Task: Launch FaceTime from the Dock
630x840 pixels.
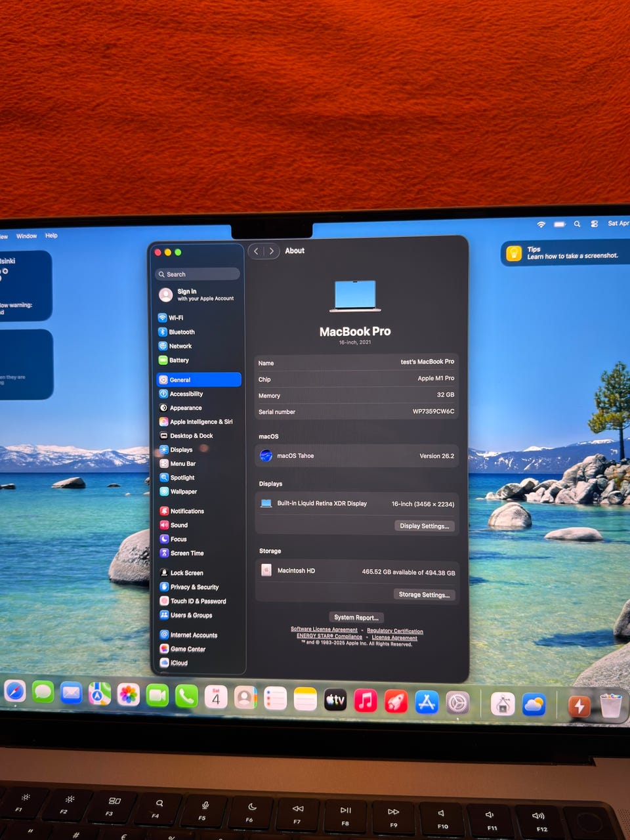Action: [157, 695]
